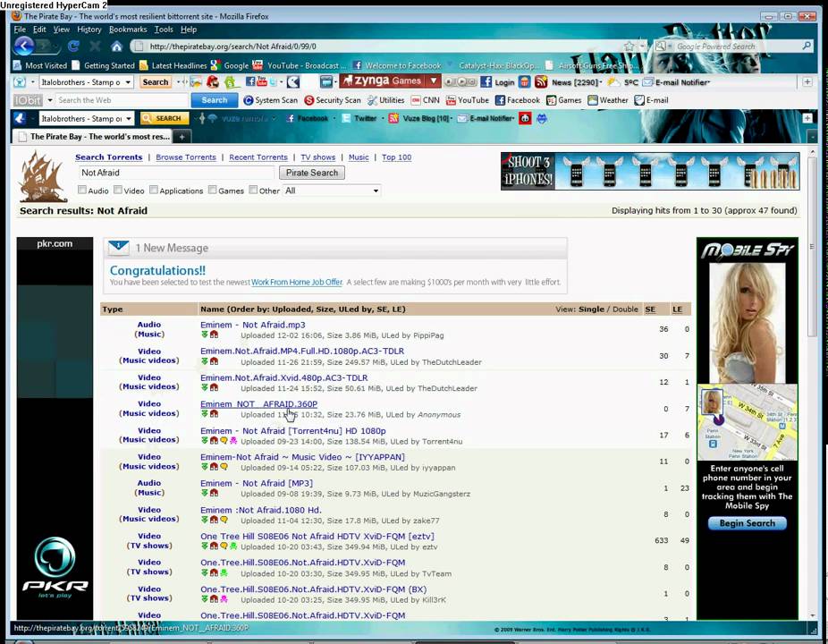Expand the Zynga Games dropdown arrow
Viewport: 828px width, 644px height.
point(434,80)
